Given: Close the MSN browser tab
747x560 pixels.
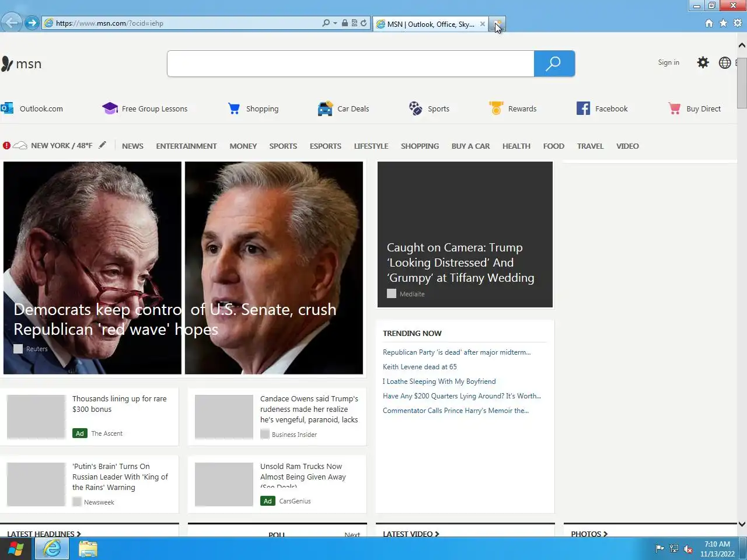Looking at the screenshot, I should pyautogui.click(x=483, y=24).
